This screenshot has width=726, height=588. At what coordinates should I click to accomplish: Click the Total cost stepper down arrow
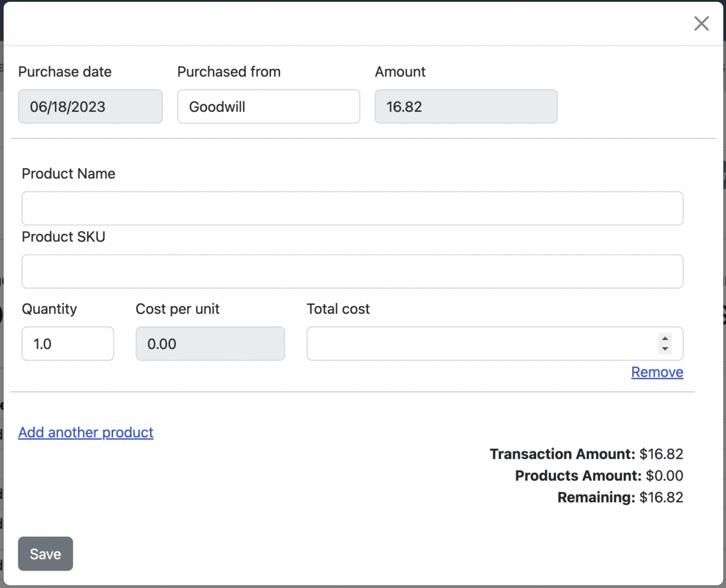click(665, 348)
